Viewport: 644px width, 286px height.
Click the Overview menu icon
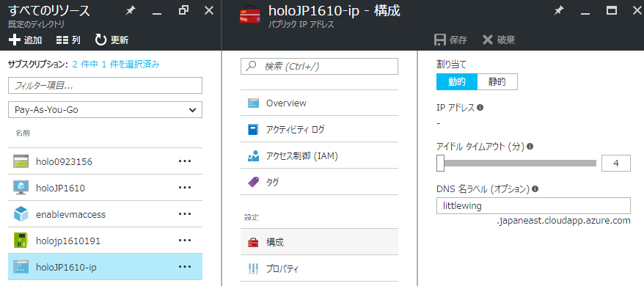pos(253,103)
